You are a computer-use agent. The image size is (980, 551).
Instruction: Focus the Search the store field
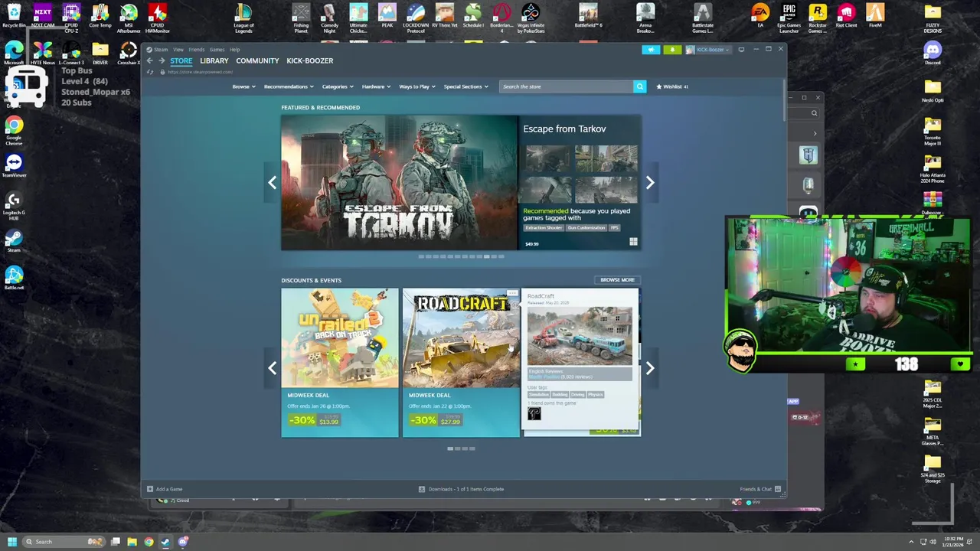567,86
